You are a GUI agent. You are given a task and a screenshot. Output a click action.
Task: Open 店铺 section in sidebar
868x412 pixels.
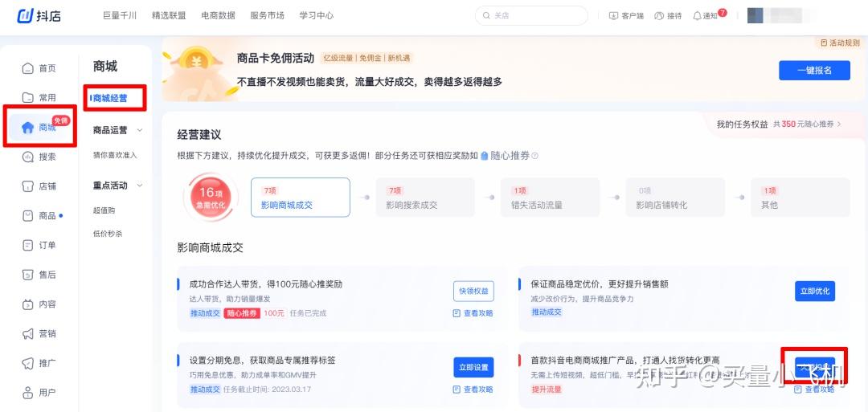39,186
